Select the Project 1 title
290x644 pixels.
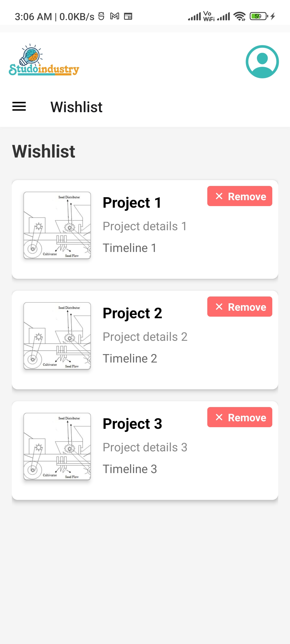(x=132, y=203)
